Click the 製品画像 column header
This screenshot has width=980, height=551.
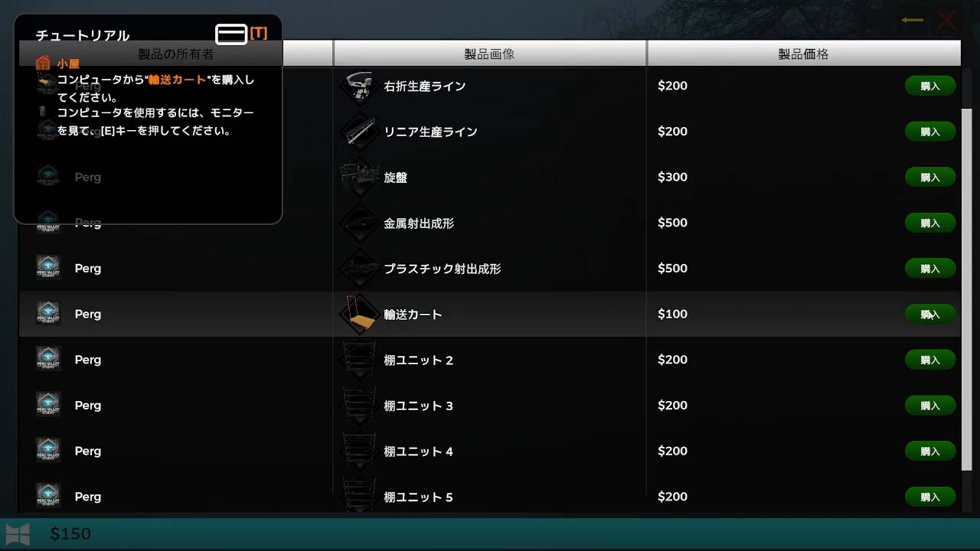pyautogui.click(x=490, y=54)
